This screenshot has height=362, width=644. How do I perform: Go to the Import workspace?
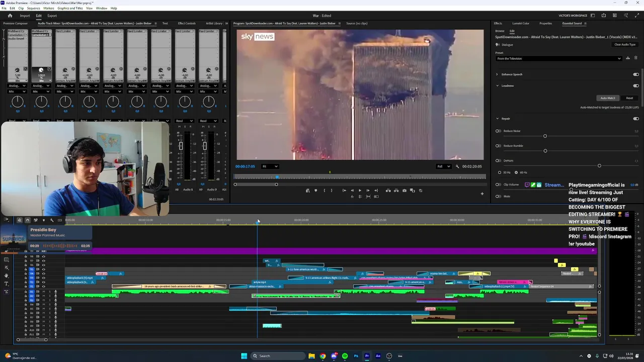click(x=25, y=16)
